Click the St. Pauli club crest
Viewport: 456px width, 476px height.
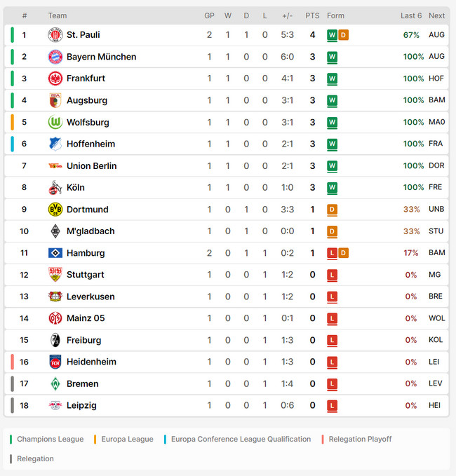[55, 35]
